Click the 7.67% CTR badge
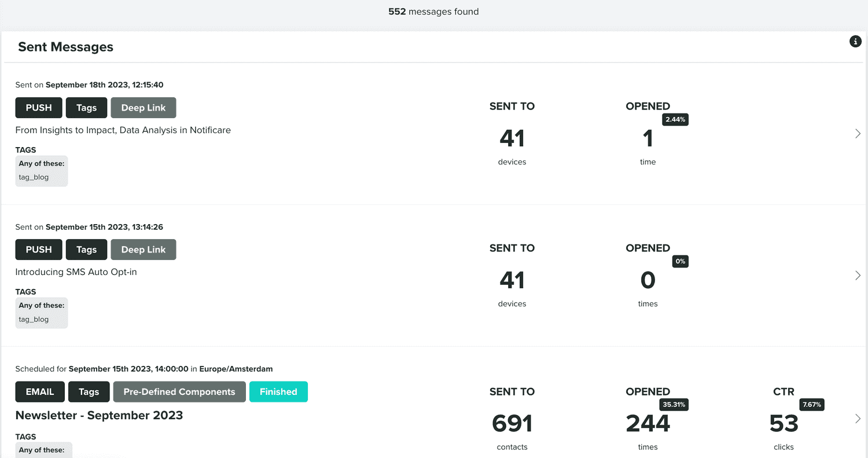The height and width of the screenshot is (458, 868). click(812, 404)
